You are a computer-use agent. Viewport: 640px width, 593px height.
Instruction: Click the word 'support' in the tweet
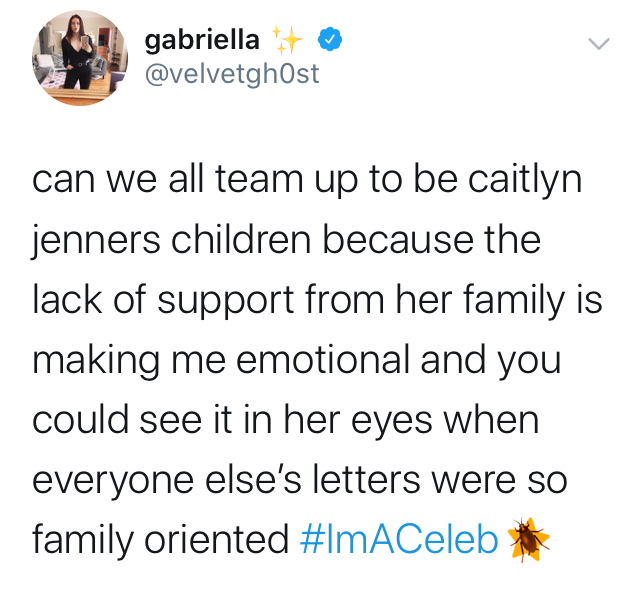click(226, 302)
